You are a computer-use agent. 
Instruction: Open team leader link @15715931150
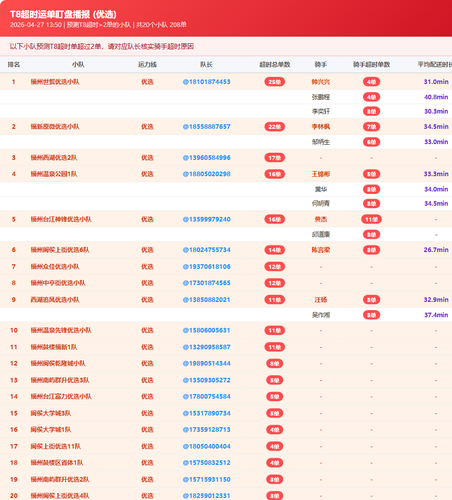point(206,479)
